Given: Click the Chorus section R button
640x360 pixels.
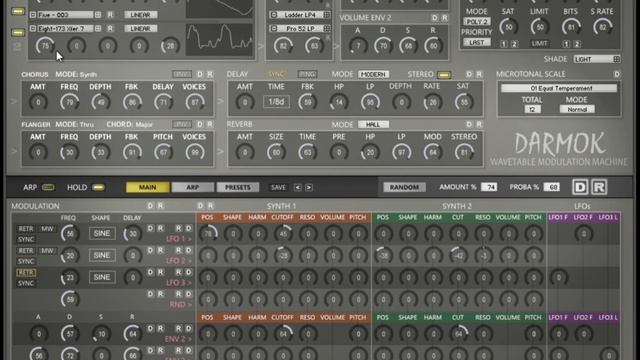Looking at the screenshot, I should coord(209,74).
